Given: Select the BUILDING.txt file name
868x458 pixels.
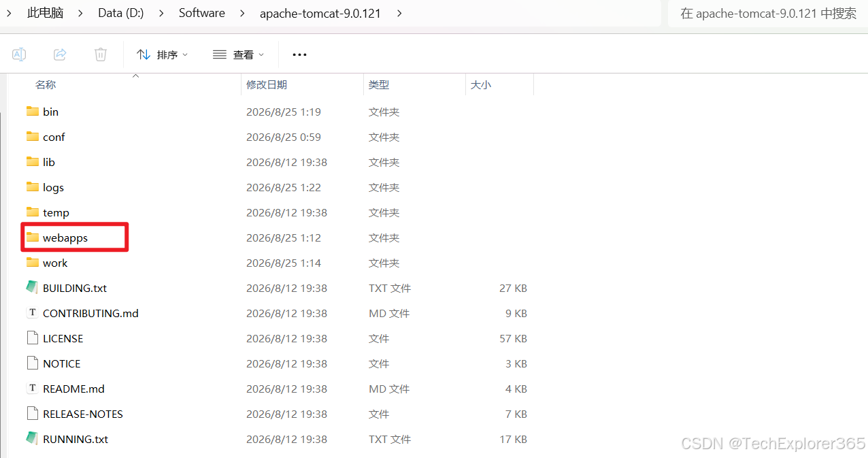Looking at the screenshot, I should point(75,288).
